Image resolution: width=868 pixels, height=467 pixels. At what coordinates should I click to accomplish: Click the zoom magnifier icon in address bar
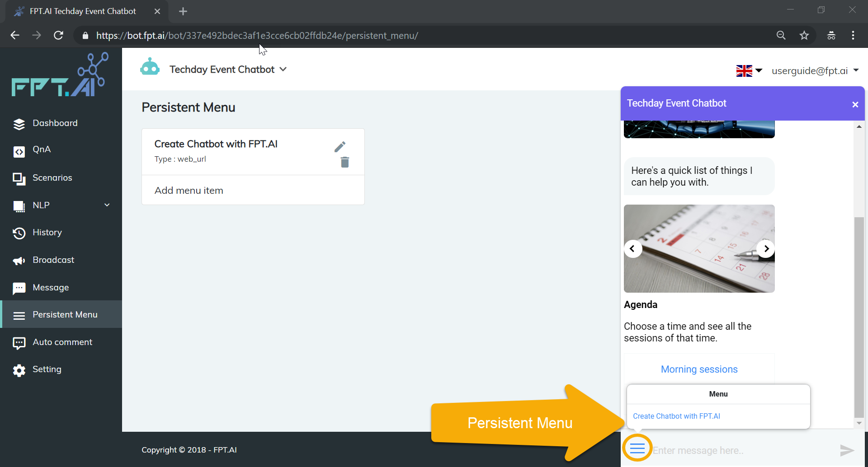pos(781,35)
